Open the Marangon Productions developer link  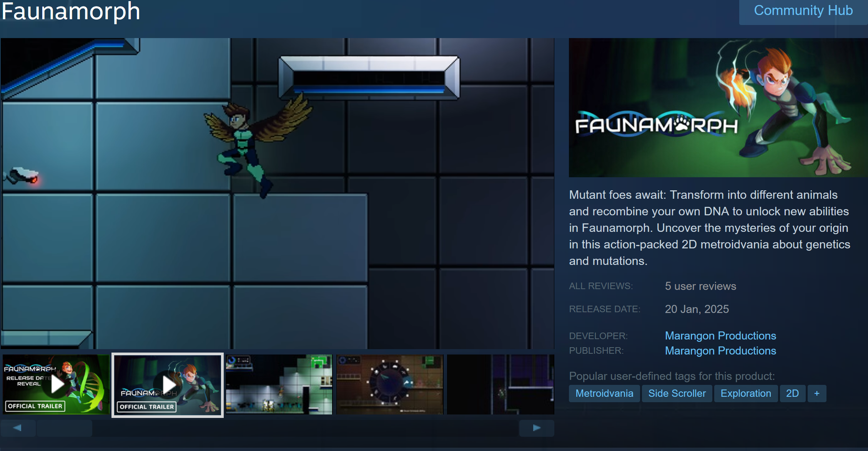[x=720, y=336]
